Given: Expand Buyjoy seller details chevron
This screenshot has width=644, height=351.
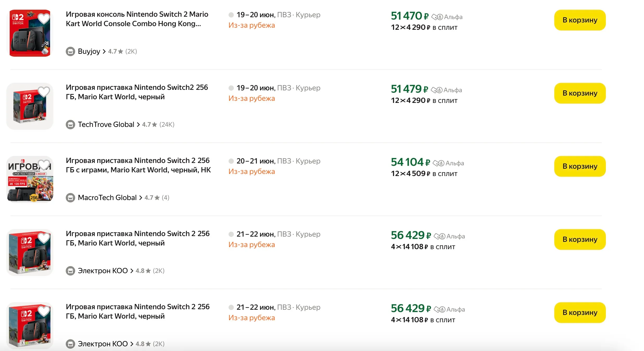Looking at the screenshot, I should (104, 51).
